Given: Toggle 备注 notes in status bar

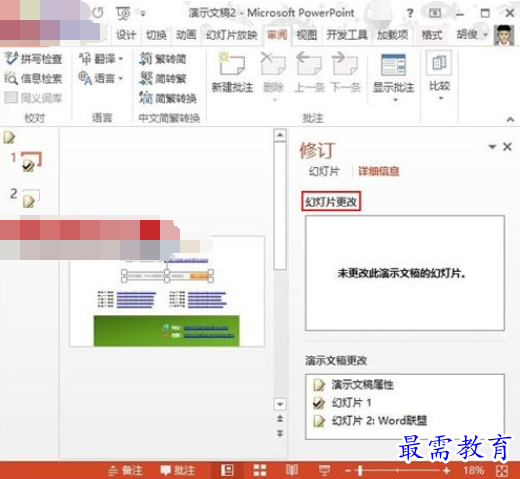Looking at the screenshot, I should pos(126,470).
